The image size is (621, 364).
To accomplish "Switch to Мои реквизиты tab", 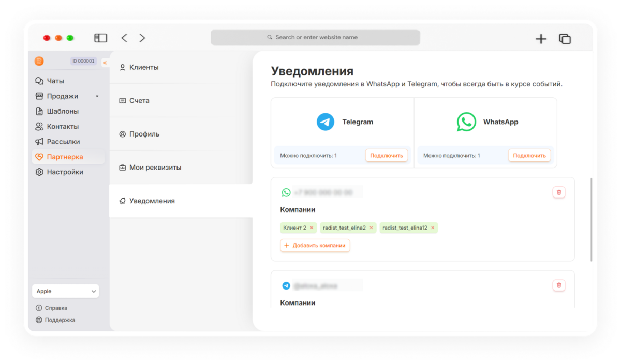I will (x=181, y=168).
